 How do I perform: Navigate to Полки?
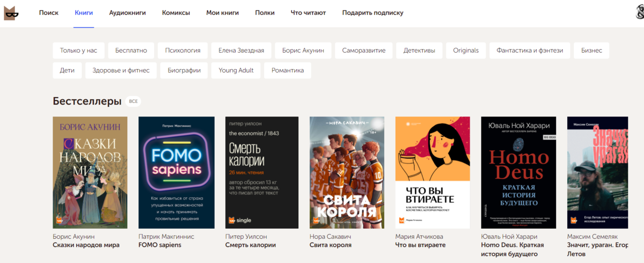click(265, 13)
